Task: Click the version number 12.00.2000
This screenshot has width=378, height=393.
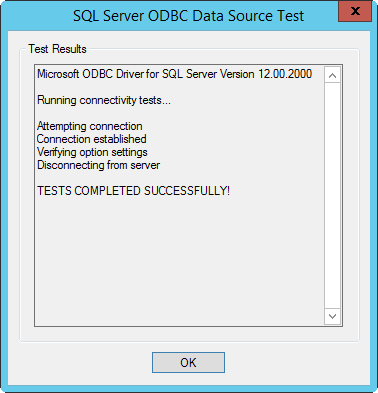Action: click(285, 74)
